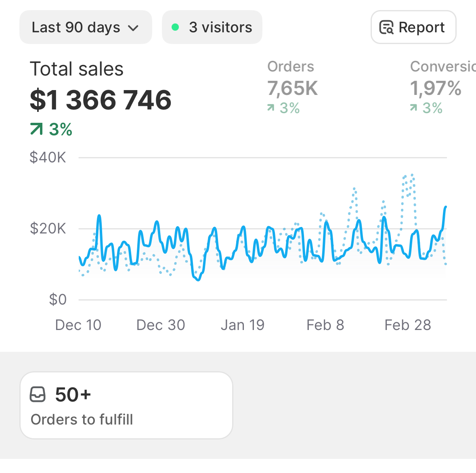
Task: Open the 3 visitors live view
Action: click(212, 27)
